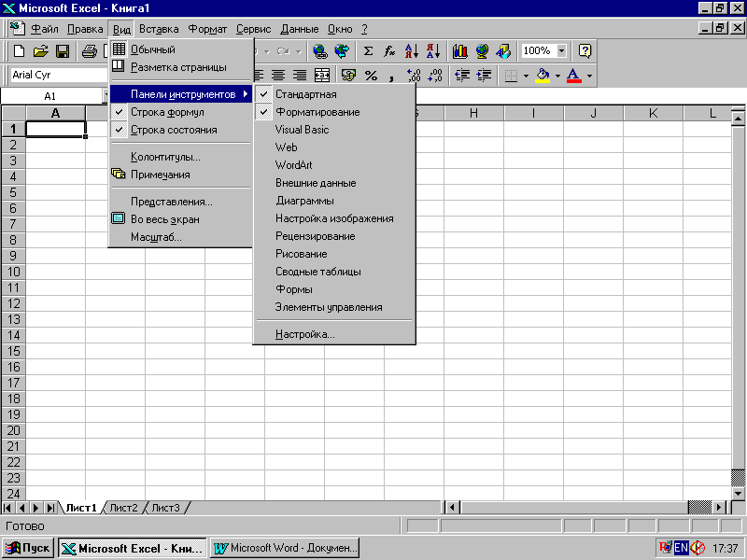747x560 pixels.
Task: Enable the Сводные таблицы toolbar
Action: [x=334, y=272]
